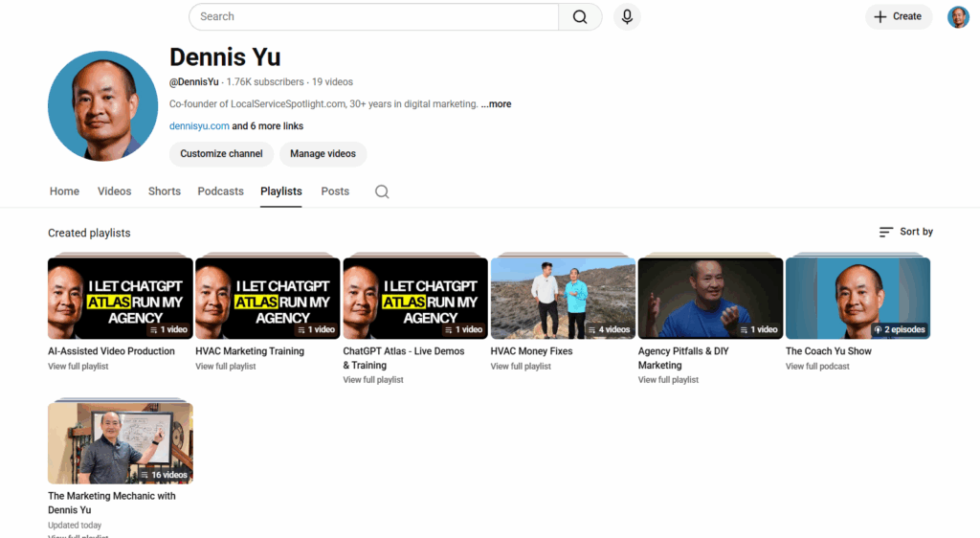Screen dimensions: 980x538
Task: Open the Shorts tab
Action: [165, 191]
